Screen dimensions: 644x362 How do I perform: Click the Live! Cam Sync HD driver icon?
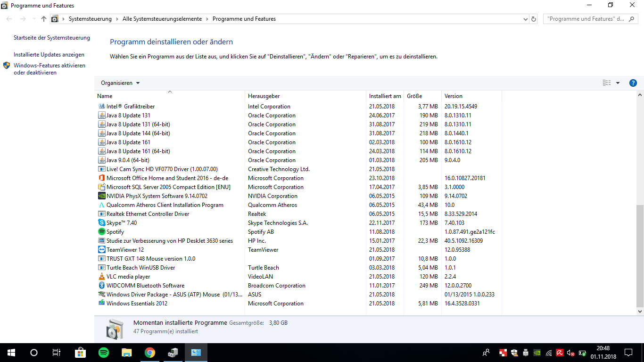(101, 169)
